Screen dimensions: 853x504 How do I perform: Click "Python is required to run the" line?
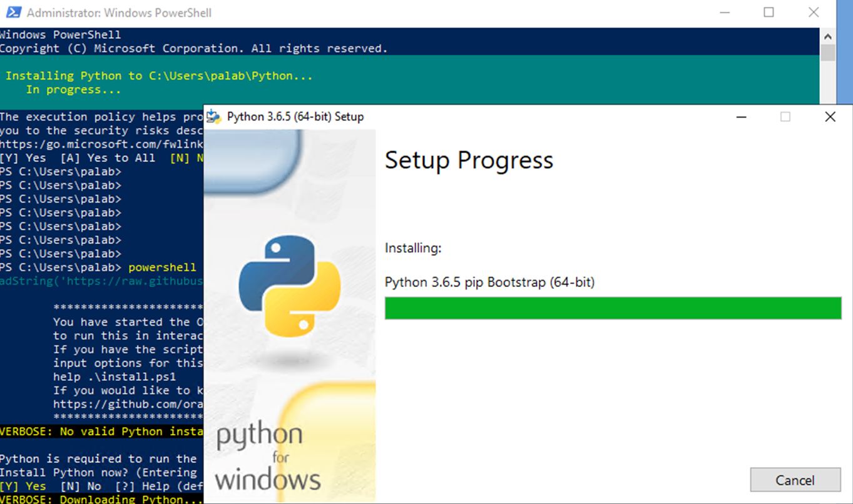pos(98,458)
